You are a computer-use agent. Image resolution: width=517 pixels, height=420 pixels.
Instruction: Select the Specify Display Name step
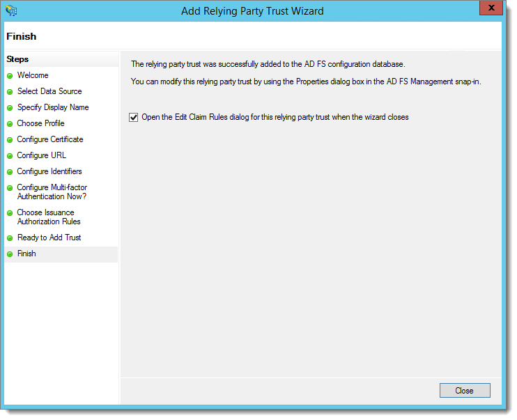click(53, 107)
